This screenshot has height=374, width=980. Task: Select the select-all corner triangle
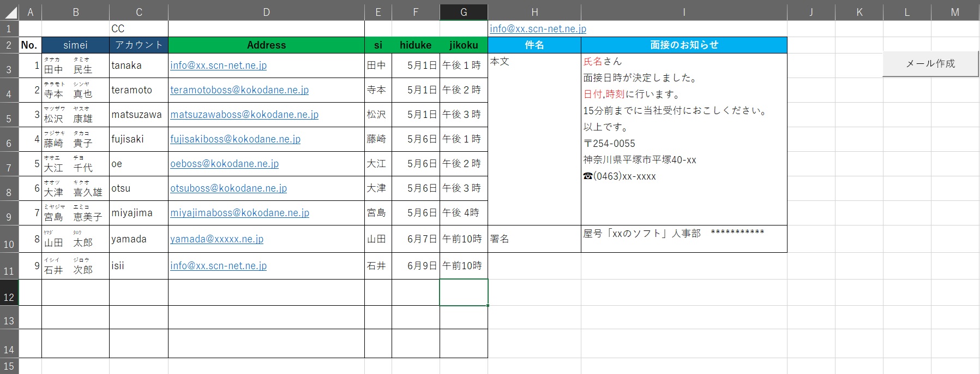(x=10, y=12)
